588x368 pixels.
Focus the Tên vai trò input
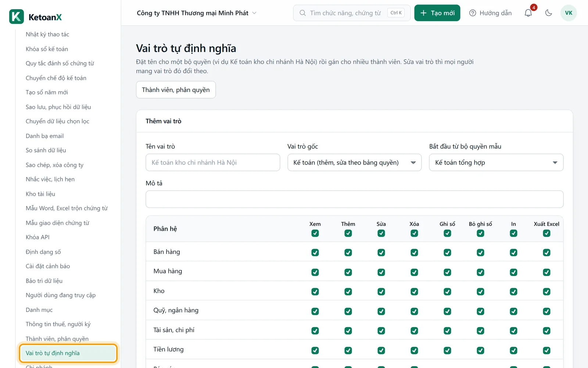click(213, 162)
